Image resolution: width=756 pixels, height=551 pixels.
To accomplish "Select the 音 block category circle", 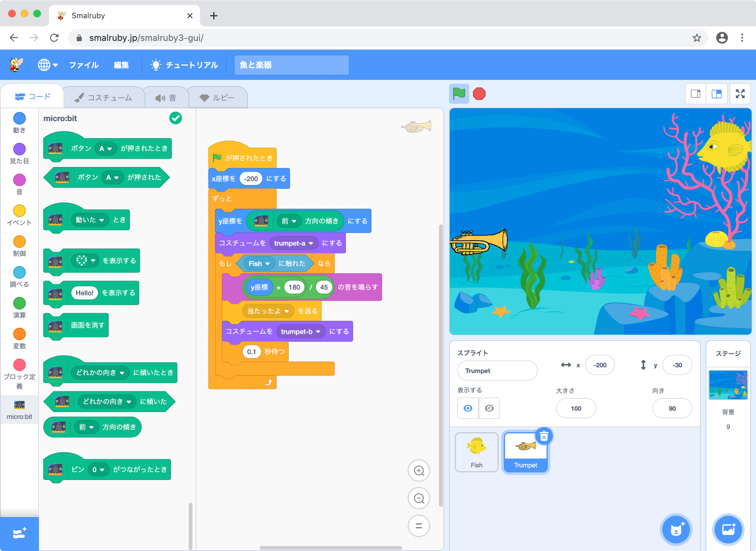I will [19, 180].
